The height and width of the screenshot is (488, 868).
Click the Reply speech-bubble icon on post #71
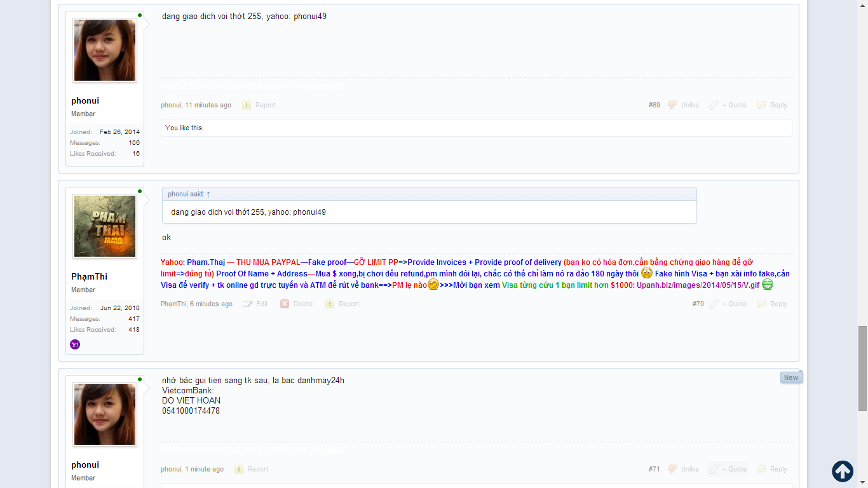click(761, 469)
